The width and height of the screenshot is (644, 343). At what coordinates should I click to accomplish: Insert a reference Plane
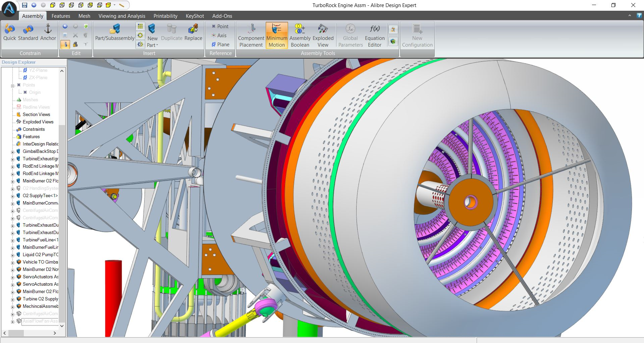(x=220, y=44)
